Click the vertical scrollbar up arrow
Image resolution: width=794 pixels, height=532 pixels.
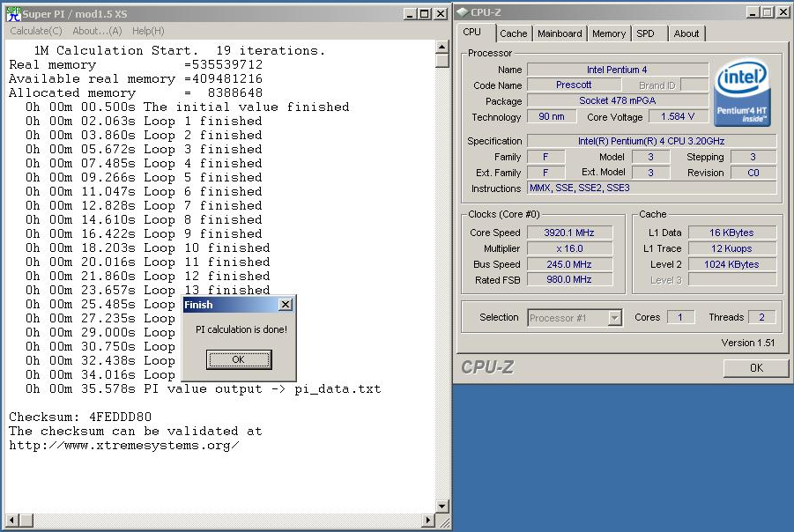pyautogui.click(x=442, y=47)
